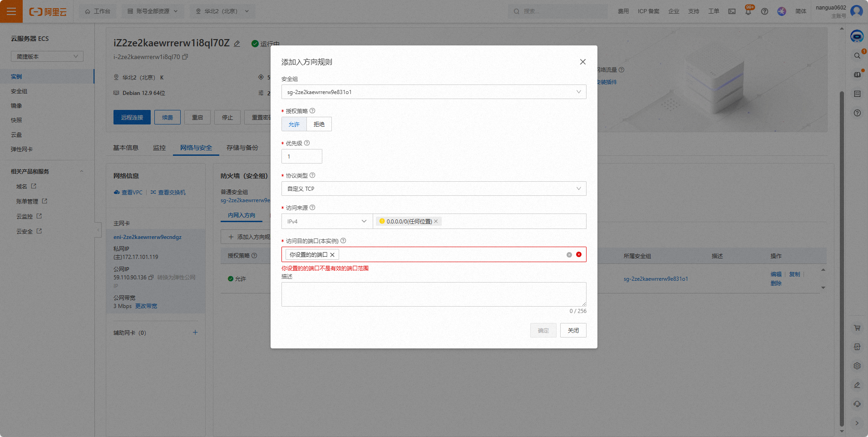Open Cloud Shell terminal icon
This screenshot has height=437, width=868.
pyautogui.click(x=732, y=11)
